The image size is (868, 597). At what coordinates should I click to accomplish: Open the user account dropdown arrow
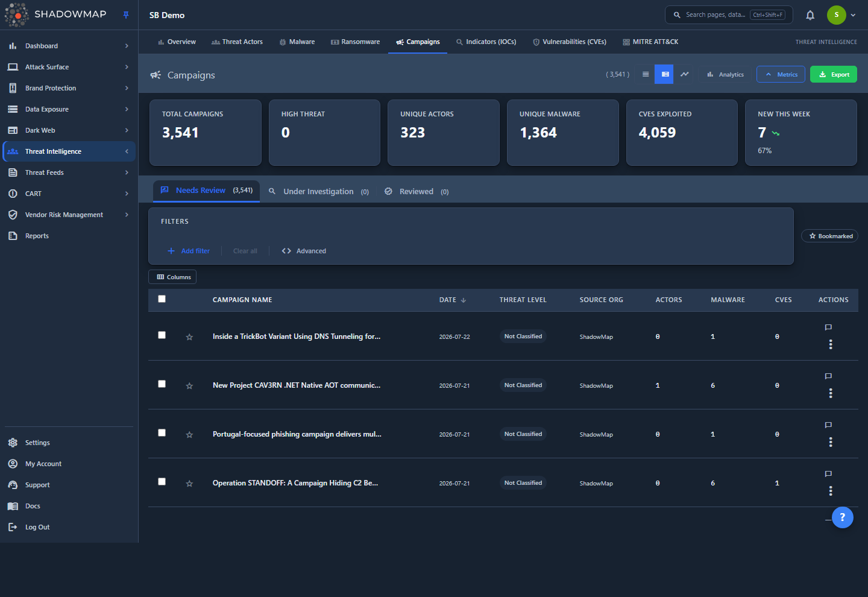pos(853,15)
